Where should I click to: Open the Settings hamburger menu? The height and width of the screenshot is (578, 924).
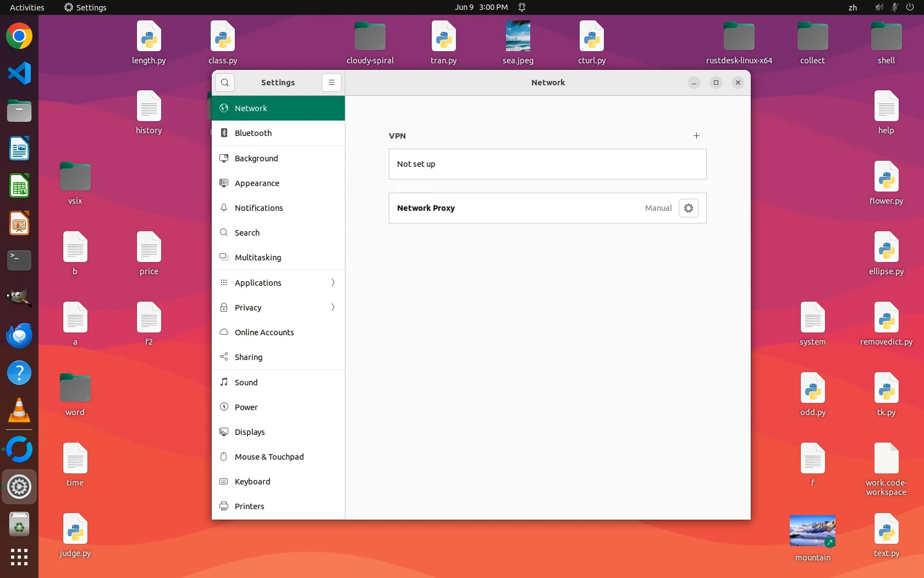tap(331, 83)
